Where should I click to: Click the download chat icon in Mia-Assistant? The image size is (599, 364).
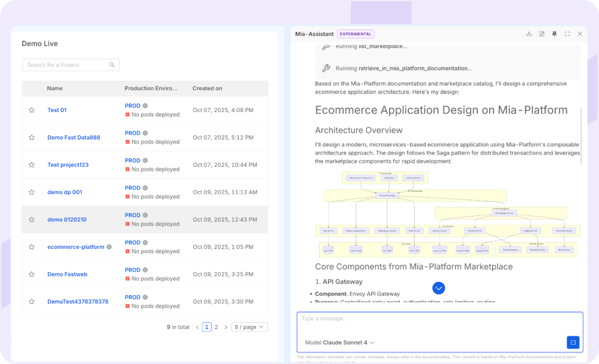(x=529, y=33)
